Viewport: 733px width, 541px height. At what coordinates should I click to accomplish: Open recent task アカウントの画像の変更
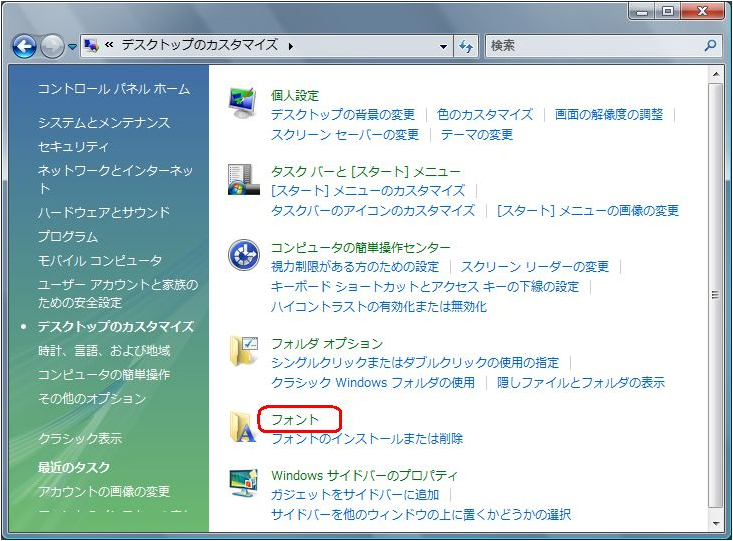point(104,491)
